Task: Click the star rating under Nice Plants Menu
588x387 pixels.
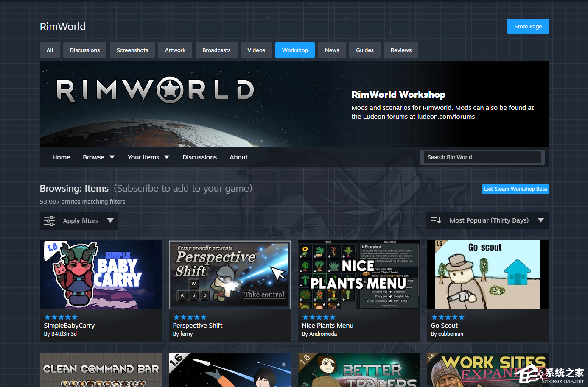Action: coord(319,317)
